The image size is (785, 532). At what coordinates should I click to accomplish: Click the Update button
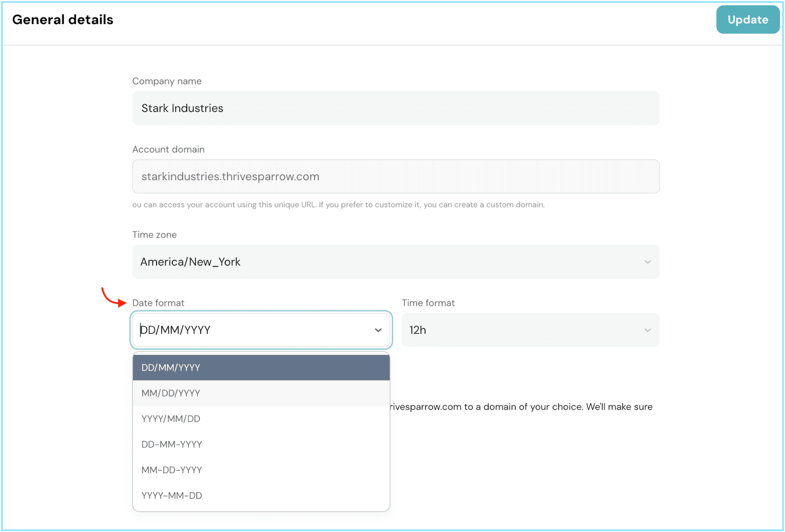(747, 20)
